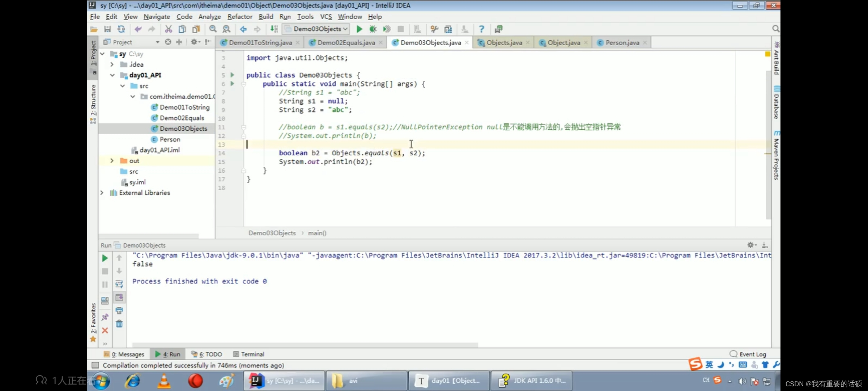Viewport: 868px width, 391px height.
Task: Click the Help question mark icon
Action: coord(481,29)
